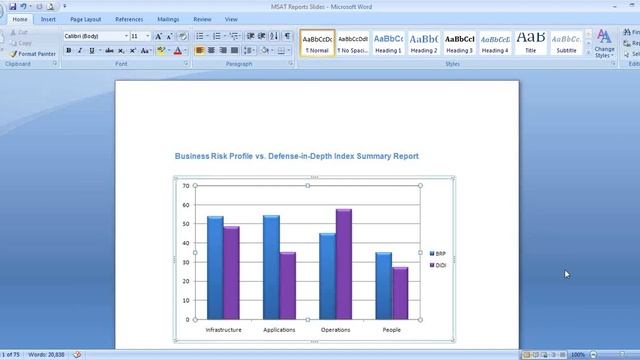Open the References tab
This screenshot has width=640, height=360.
(129, 19)
